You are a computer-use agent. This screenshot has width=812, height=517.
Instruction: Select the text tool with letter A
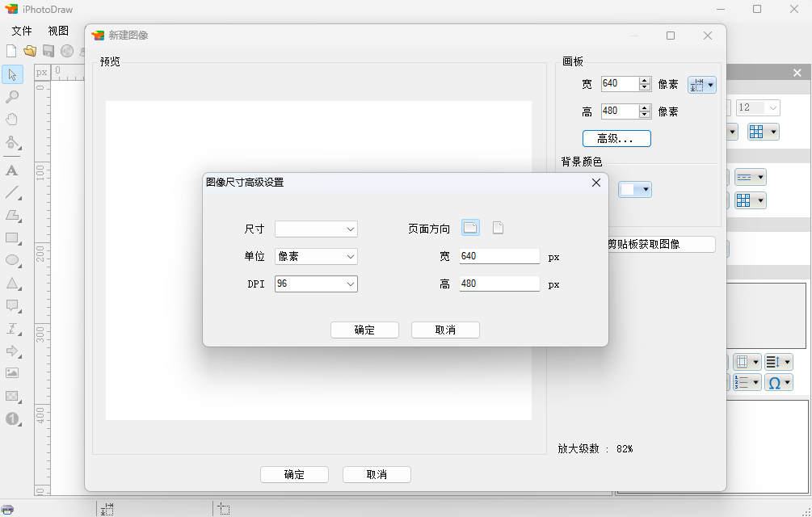point(12,170)
